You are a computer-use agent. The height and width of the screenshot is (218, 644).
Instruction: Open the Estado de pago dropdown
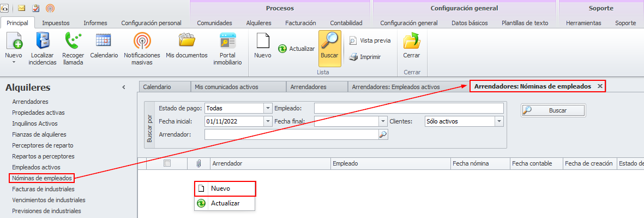[268, 108]
